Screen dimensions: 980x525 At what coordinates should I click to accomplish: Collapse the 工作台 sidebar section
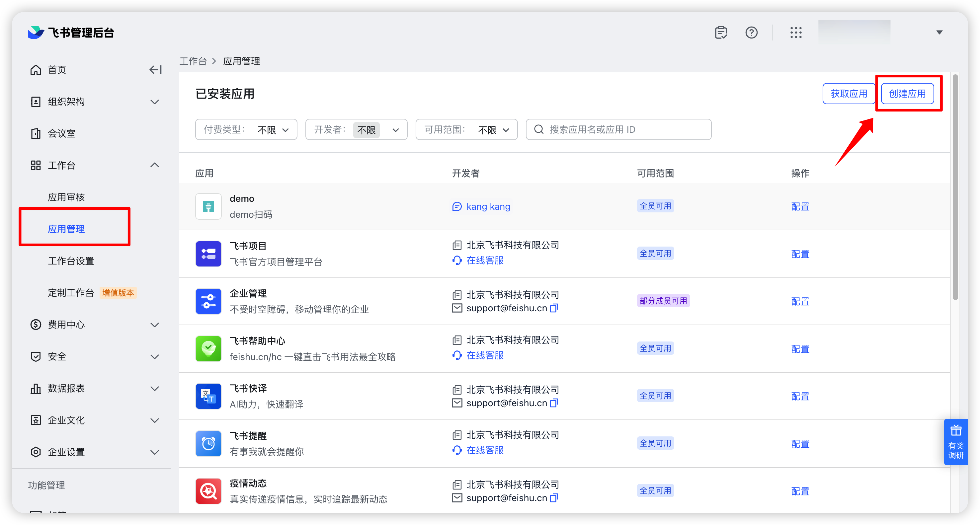click(154, 165)
